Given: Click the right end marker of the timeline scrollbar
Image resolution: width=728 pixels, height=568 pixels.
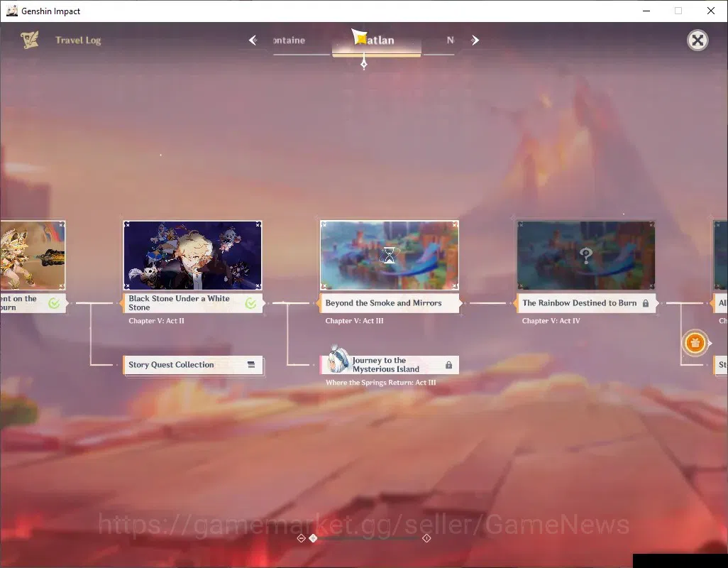Looking at the screenshot, I should [426, 538].
